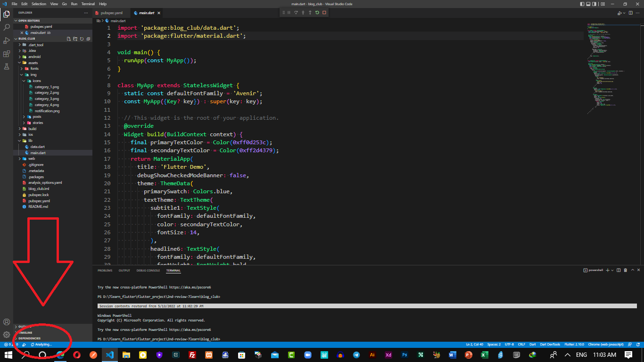Open notifications bell in status bar

[639, 345]
